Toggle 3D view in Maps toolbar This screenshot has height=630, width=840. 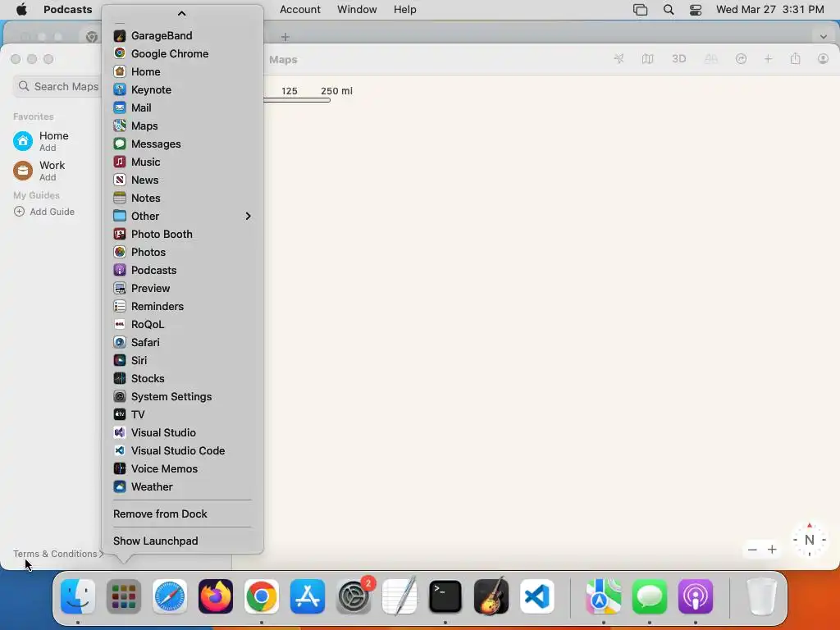pyautogui.click(x=678, y=59)
